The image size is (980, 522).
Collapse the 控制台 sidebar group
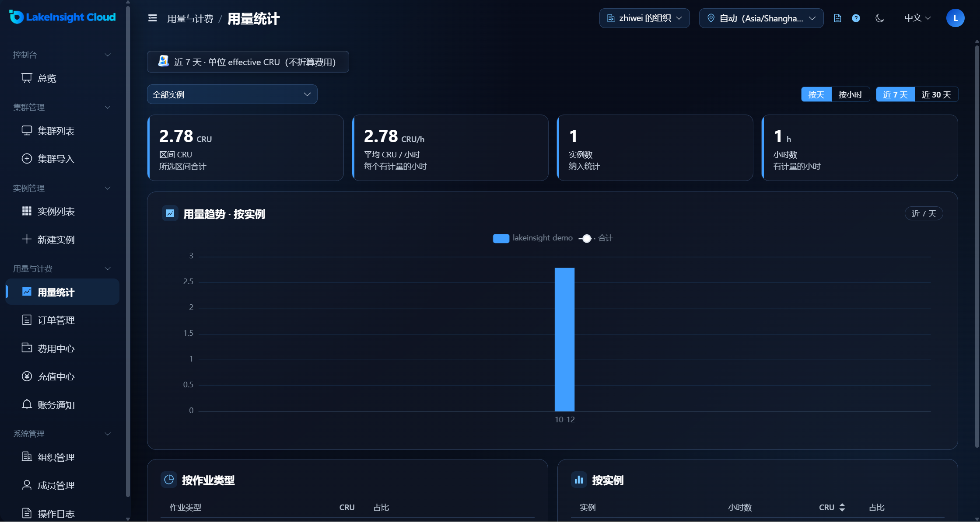click(x=62, y=55)
